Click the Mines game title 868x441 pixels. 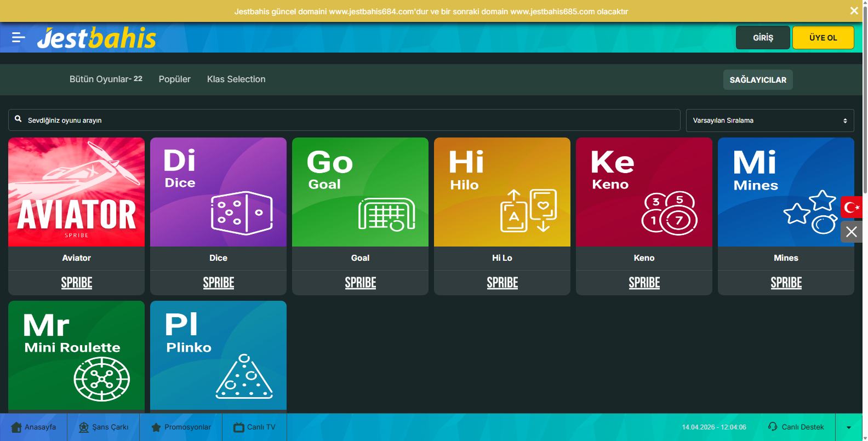tap(786, 258)
